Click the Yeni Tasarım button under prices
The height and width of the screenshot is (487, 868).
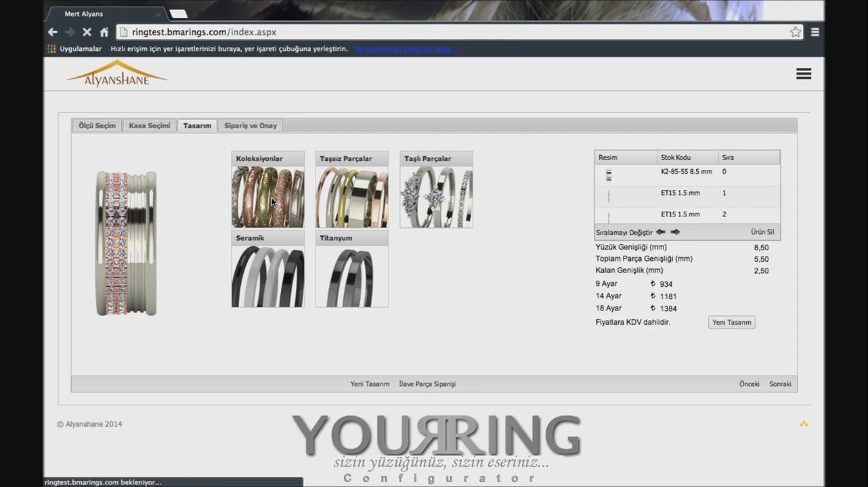[731, 323]
